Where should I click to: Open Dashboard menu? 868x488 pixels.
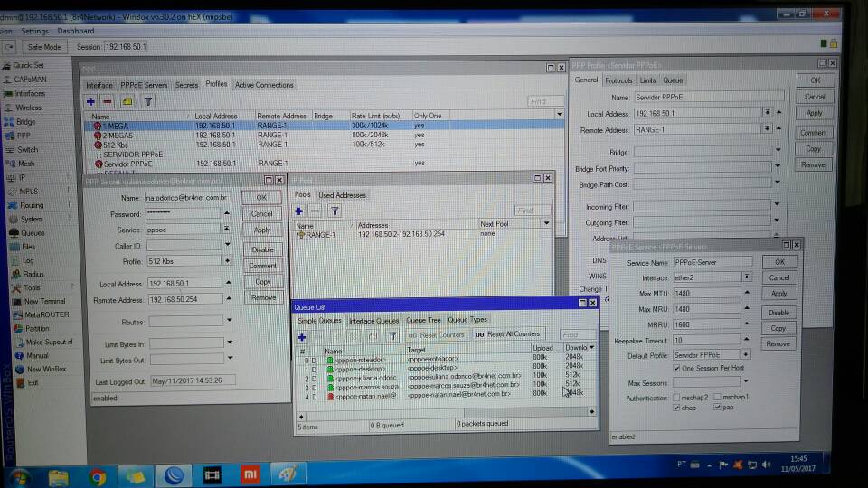(76, 31)
